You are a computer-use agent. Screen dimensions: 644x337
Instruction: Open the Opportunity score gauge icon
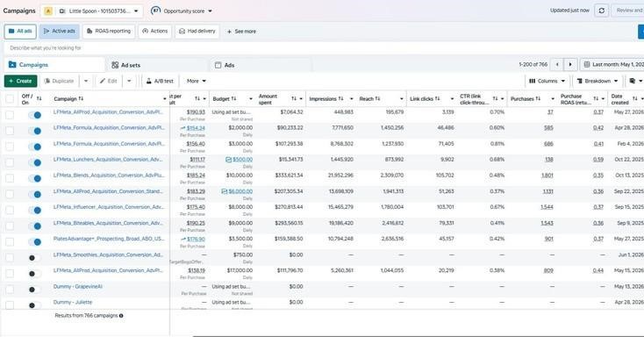click(155, 11)
